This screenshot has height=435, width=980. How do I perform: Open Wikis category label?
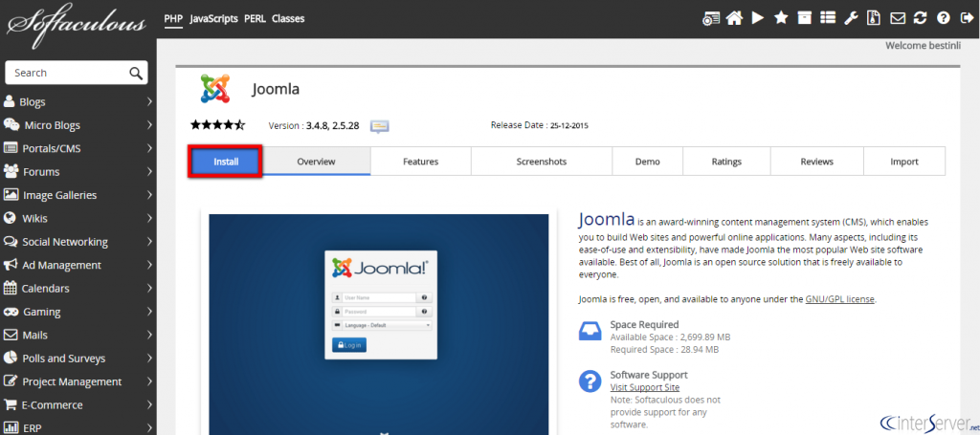(35, 218)
